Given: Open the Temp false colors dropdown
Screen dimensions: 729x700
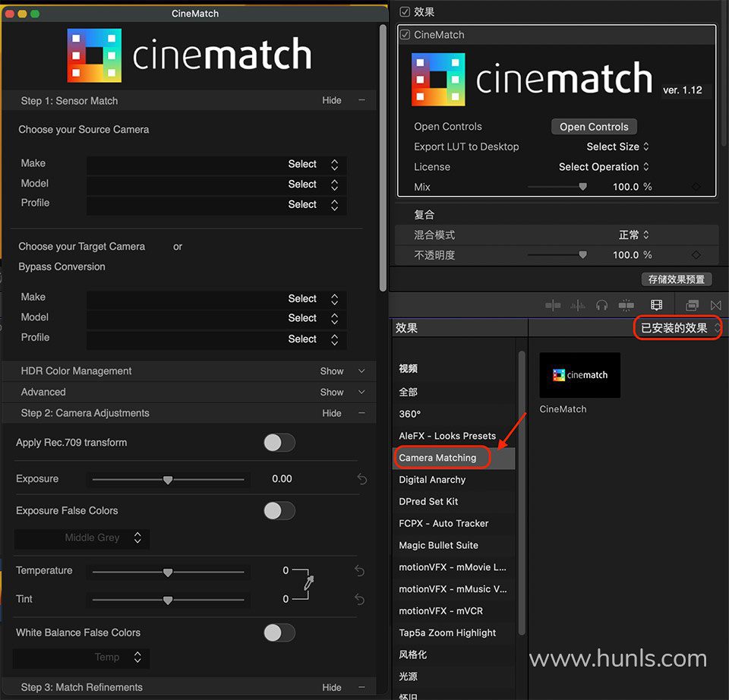Looking at the screenshot, I should click(82, 657).
